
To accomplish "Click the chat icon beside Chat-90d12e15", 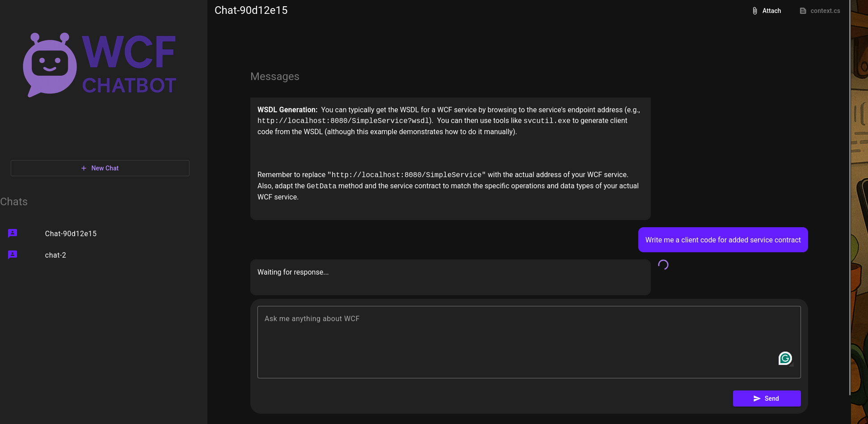I will click(13, 233).
